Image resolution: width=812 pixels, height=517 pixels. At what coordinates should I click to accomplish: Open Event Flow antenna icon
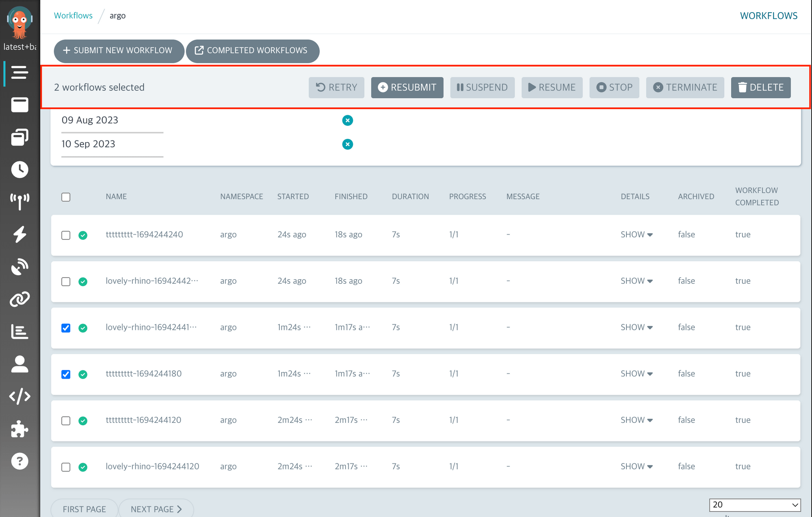(19, 202)
